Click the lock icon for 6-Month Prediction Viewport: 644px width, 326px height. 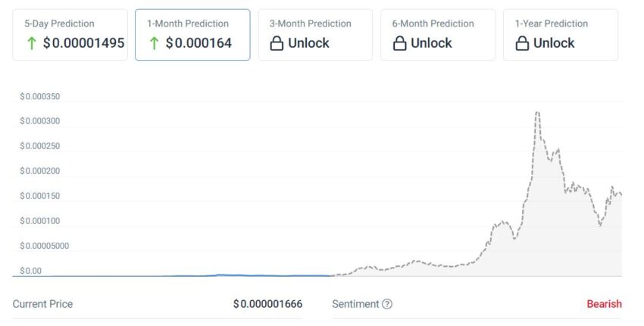(x=400, y=43)
